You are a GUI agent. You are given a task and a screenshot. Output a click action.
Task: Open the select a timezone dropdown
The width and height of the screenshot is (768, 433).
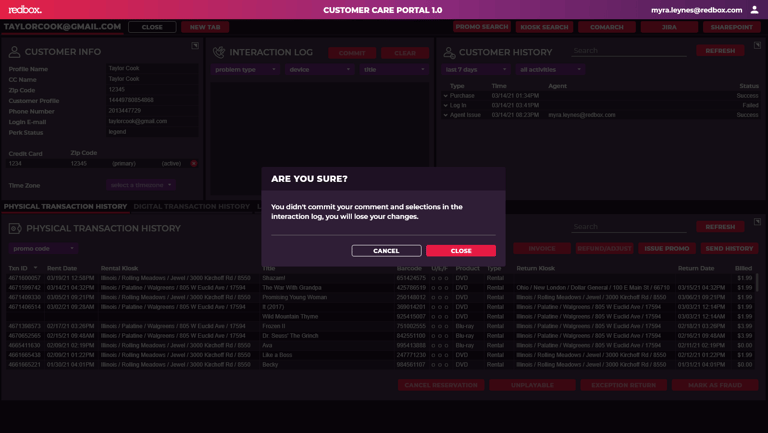point(141,185)
